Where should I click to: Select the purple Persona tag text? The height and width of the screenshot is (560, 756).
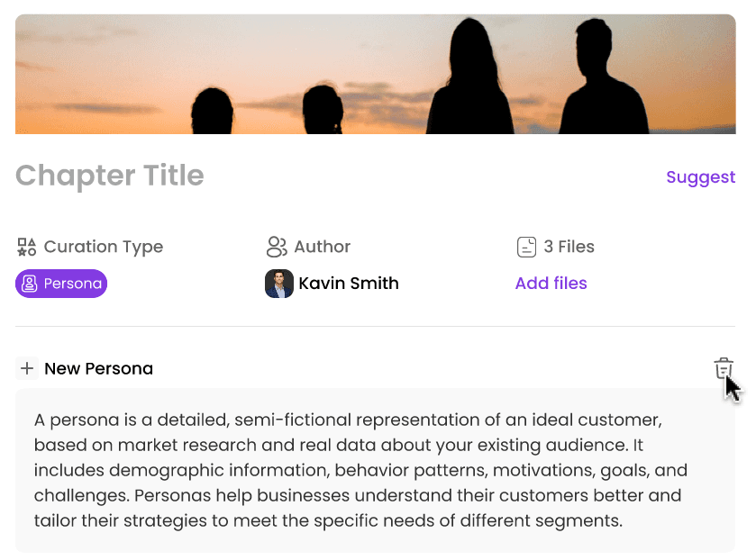coord(73,284)
